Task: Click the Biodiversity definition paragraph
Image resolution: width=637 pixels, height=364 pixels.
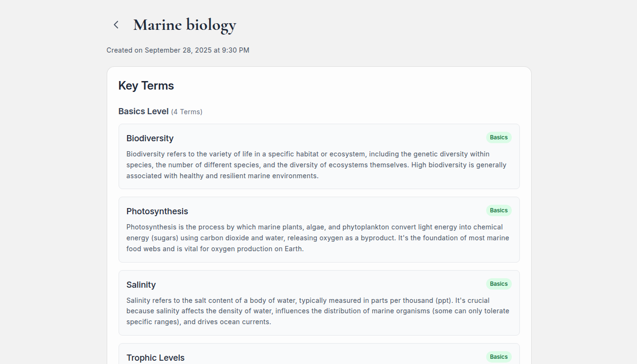Action: tap(316, 165)
